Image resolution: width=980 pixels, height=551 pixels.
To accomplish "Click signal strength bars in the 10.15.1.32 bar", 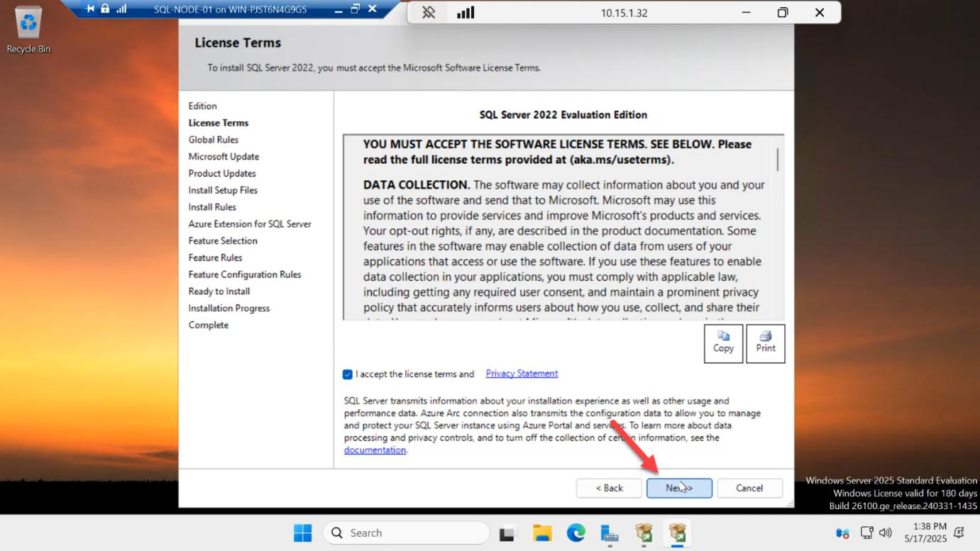I will (x=466, y=13).
